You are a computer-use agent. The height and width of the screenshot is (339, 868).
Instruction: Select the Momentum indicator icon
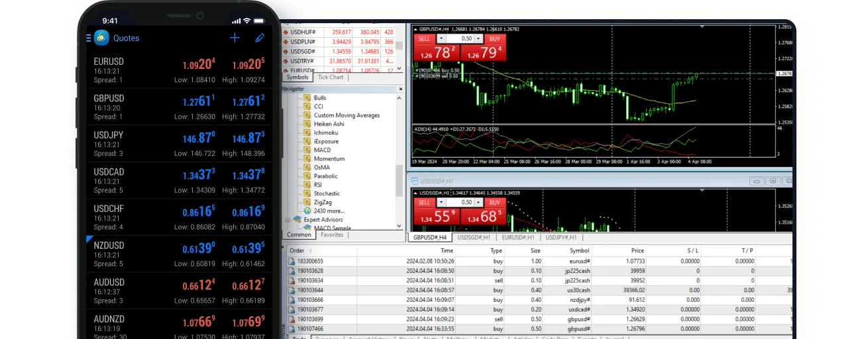click(x=307, y=159)
